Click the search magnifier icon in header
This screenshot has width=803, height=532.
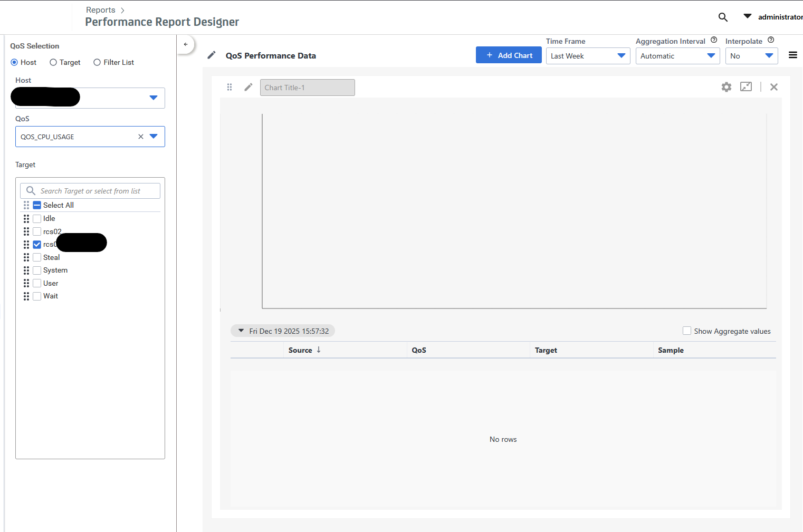click(723, 17)
